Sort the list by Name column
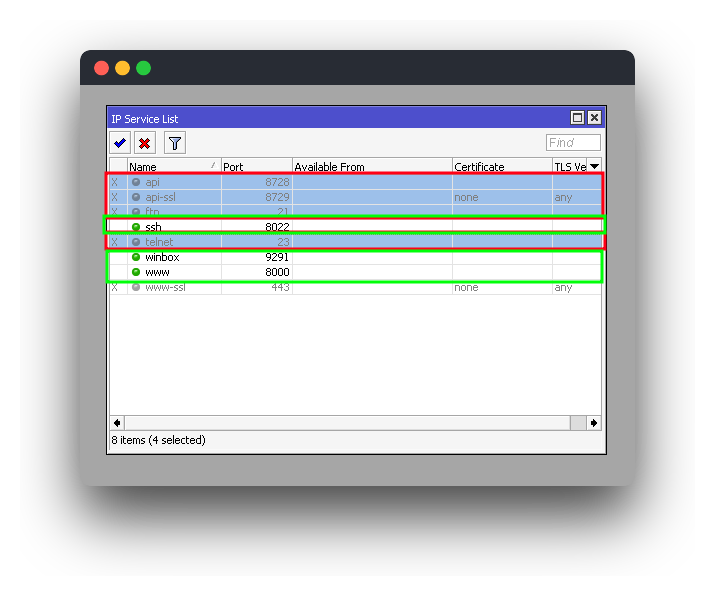Image resolution: width=715 pixels, height=596 pixels. (170, 166)
